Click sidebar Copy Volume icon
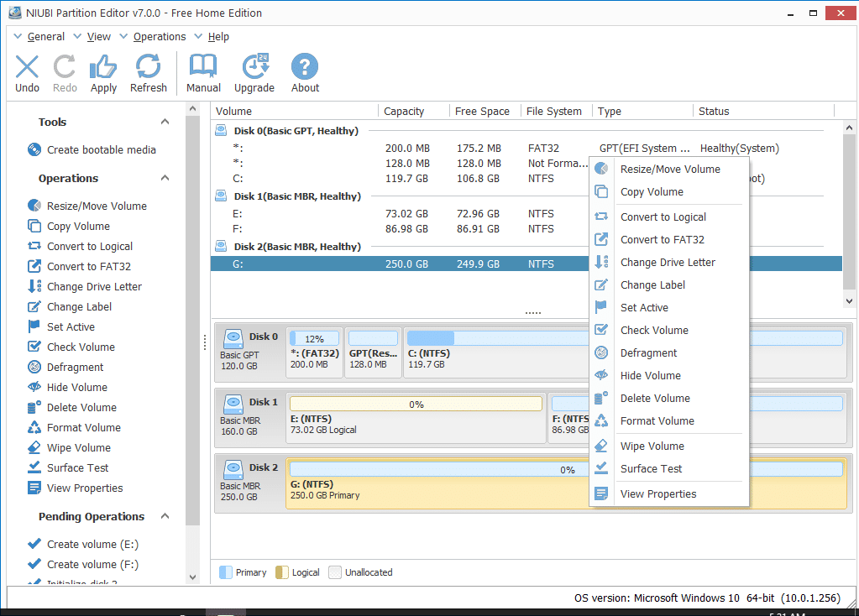The image size is (859, 616). pos(34,226)
